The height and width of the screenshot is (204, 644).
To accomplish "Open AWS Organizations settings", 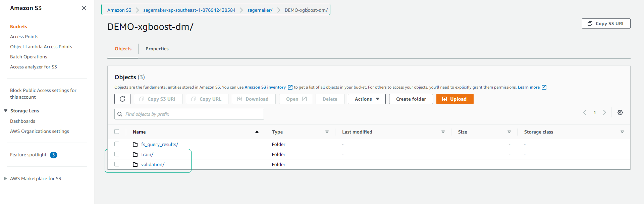I will [40, 131].
